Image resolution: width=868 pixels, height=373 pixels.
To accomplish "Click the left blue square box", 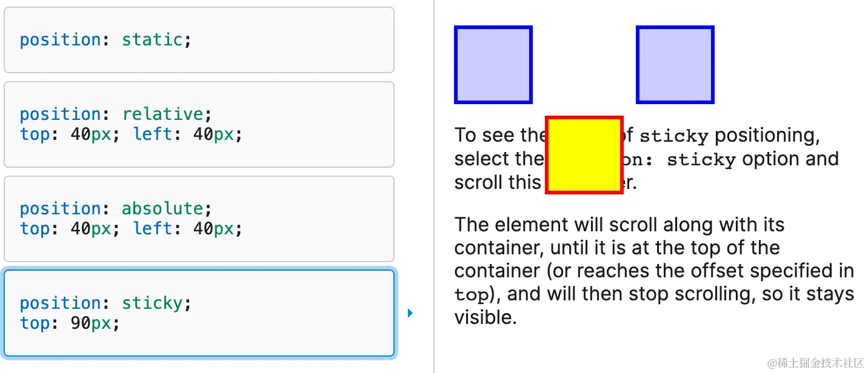I will click(493, 65).
